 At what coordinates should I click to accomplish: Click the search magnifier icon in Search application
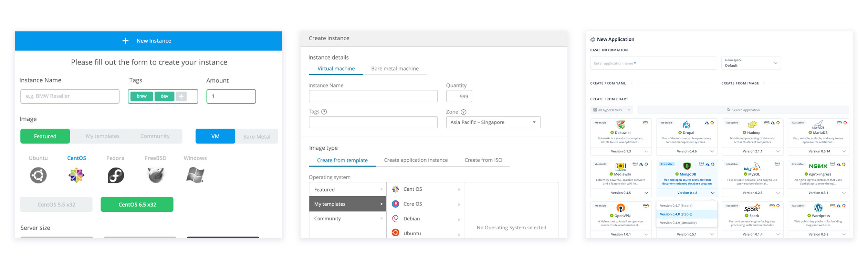pos(729,110)
